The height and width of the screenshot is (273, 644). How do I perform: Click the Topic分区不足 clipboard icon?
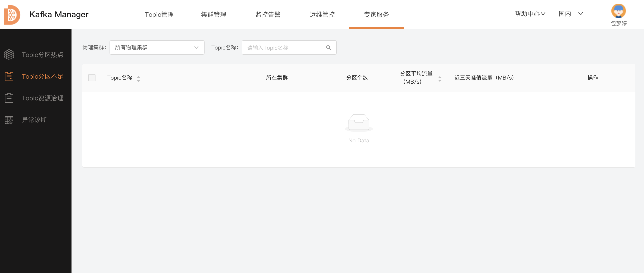pos(9,76)
